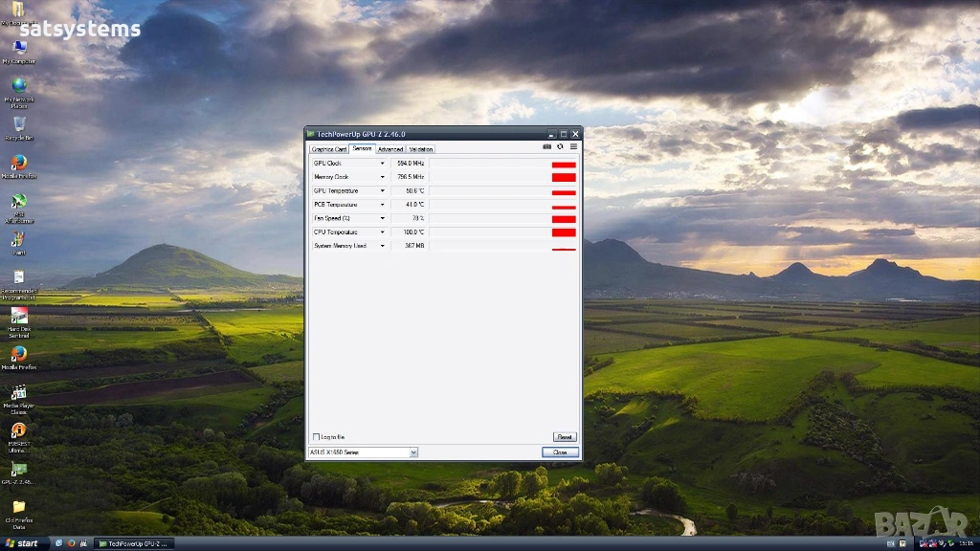Select the My Computer desktop icon
Screen dimensions: 980x551
19,48
